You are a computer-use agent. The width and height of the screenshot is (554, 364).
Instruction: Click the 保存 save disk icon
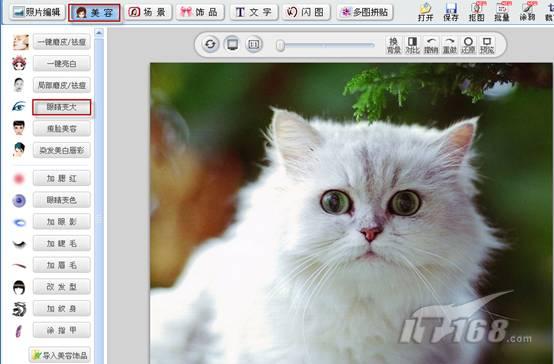point(451,11)
